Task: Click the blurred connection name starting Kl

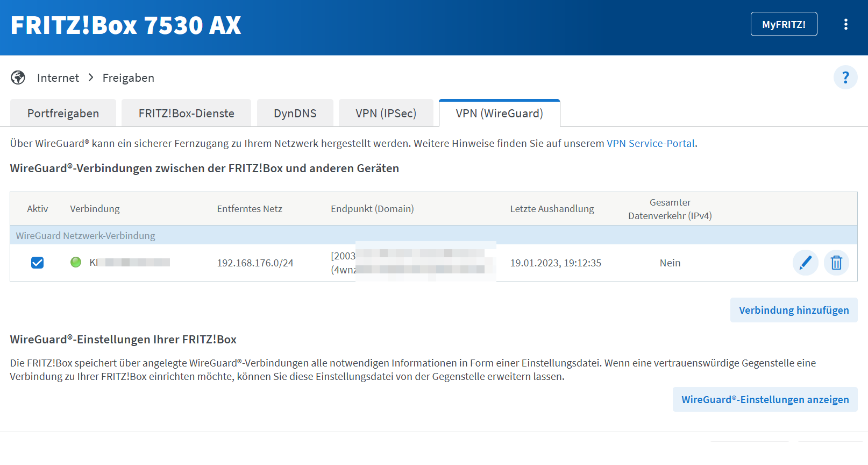Action: 130,263
